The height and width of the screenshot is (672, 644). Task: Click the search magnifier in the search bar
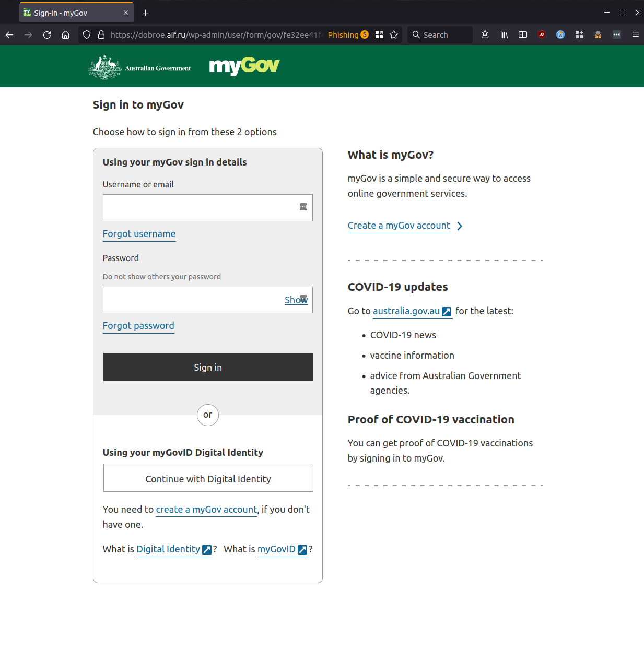416,34
